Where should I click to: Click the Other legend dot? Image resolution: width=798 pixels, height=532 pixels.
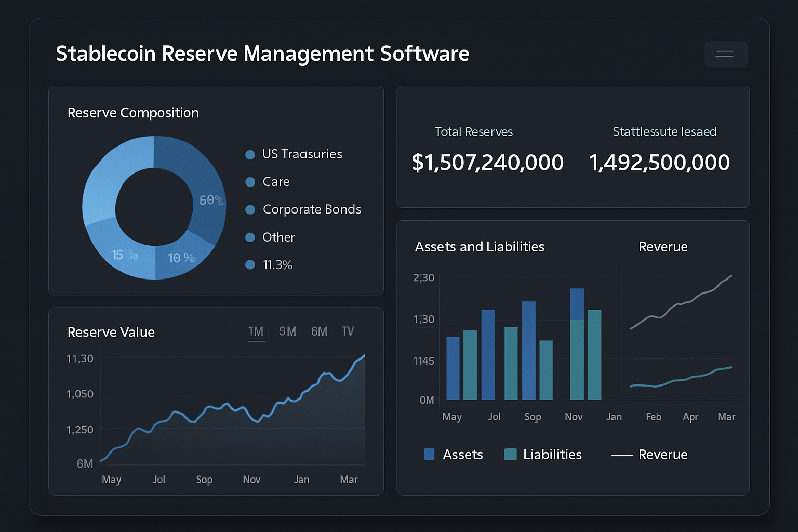click(x=250, y=237)
